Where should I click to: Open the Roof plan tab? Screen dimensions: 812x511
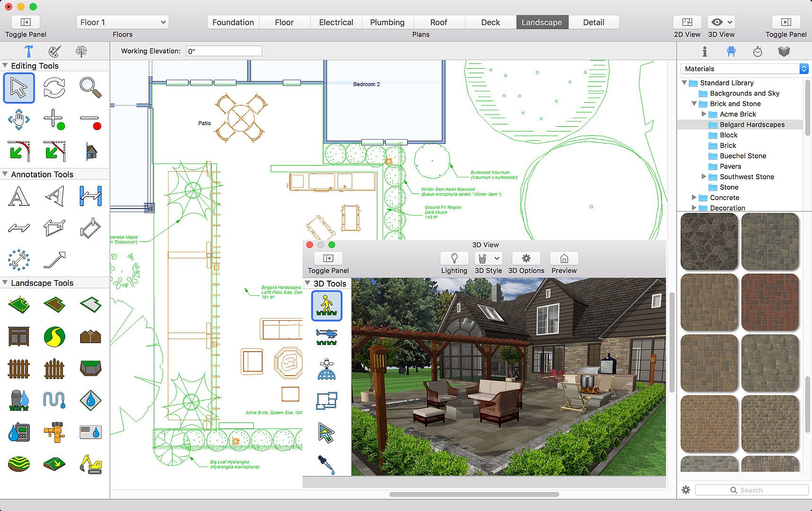438,22
